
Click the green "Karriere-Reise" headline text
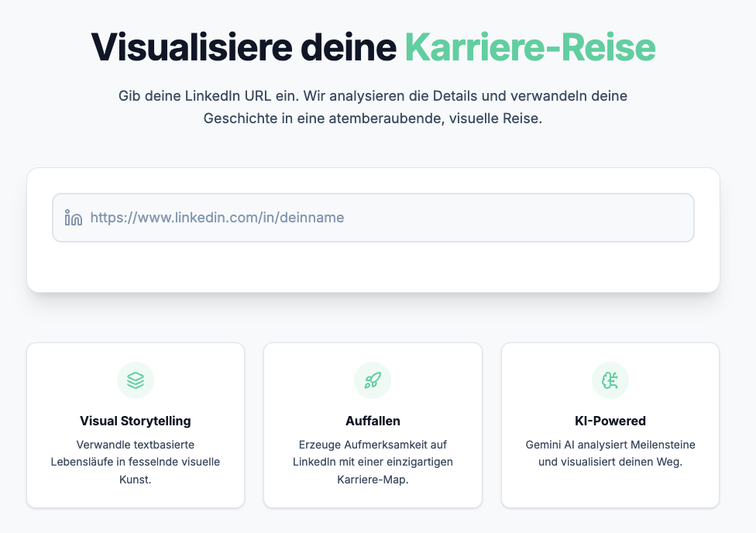coord(530,47)
